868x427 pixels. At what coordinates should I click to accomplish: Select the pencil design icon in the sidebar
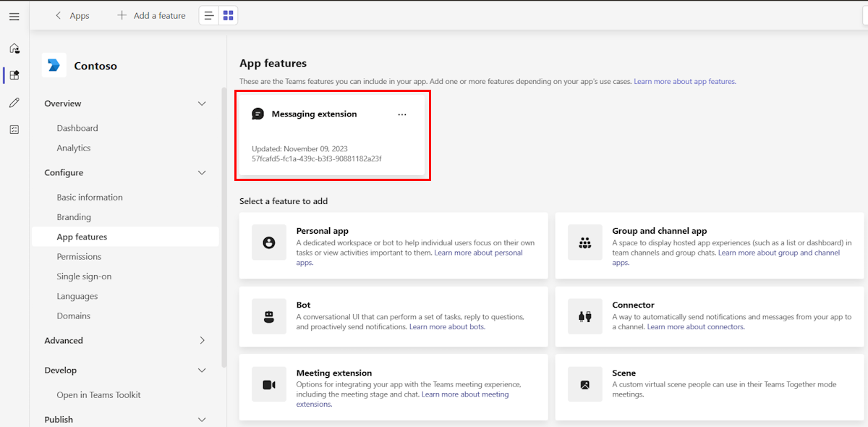[x=14, y=101]
